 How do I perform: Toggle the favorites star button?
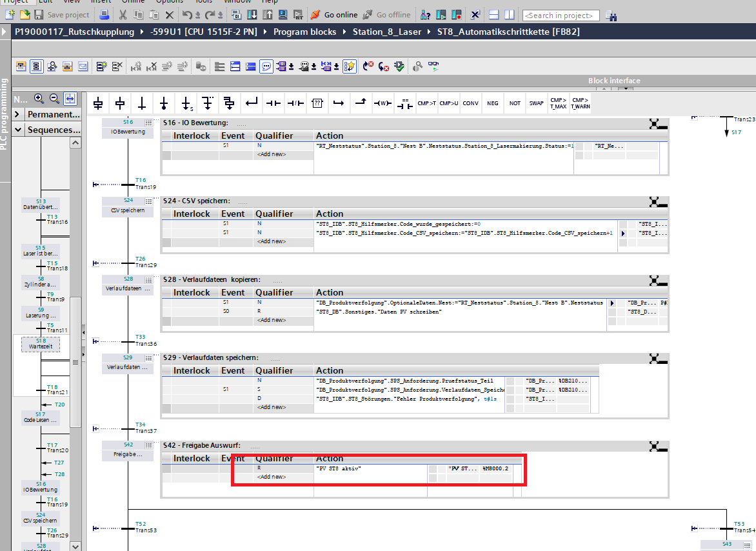click(350, 66)
